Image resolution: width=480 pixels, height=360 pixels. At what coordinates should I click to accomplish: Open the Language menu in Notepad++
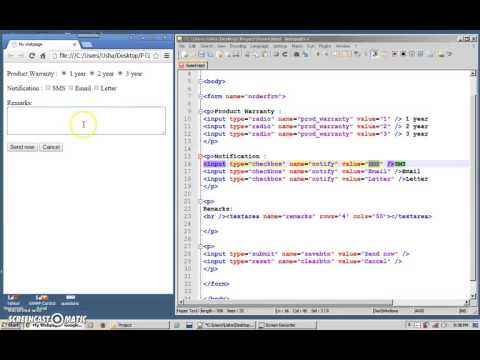pos(259,46)
